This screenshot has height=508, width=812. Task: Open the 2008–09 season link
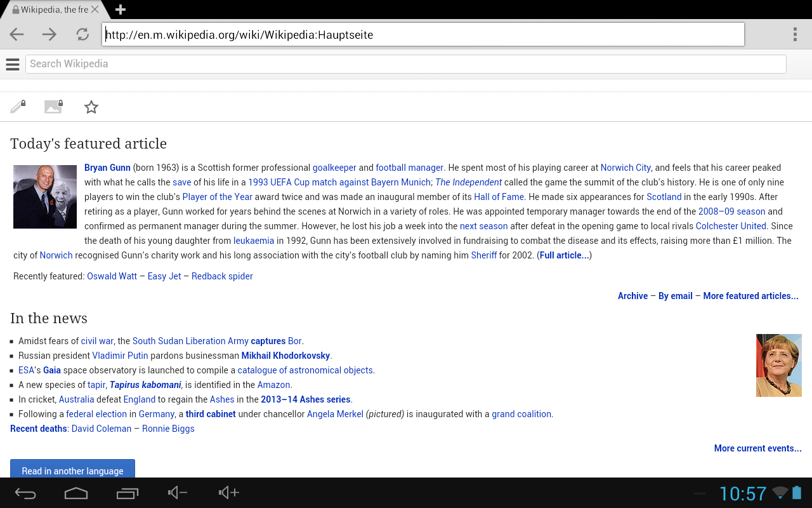point(731,211)
